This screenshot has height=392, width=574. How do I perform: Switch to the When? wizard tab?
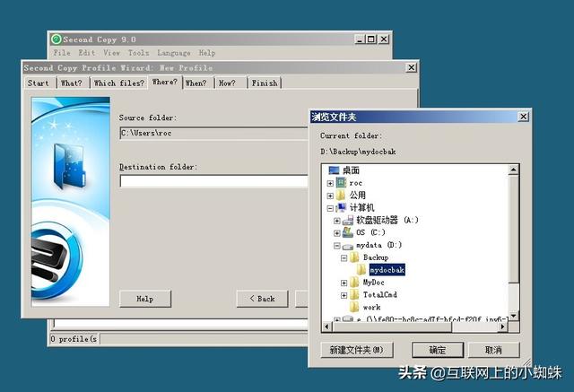[196, 83]
